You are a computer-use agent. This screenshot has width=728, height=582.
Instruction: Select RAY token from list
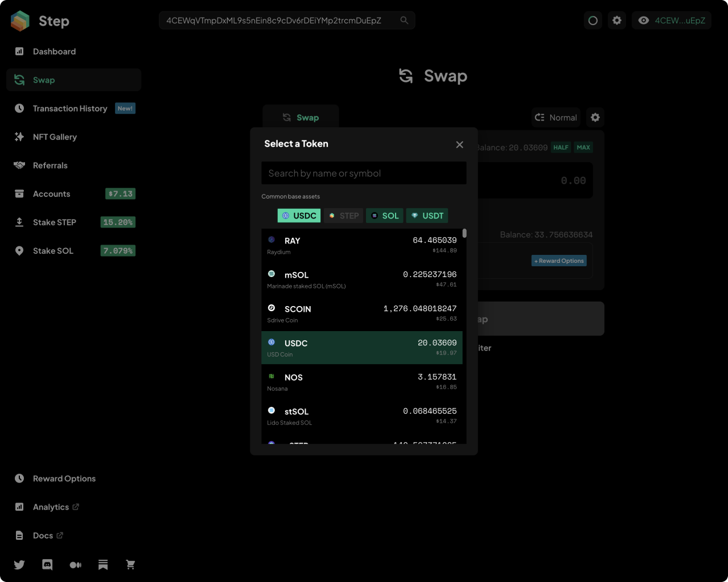click(x=362, y=245)
